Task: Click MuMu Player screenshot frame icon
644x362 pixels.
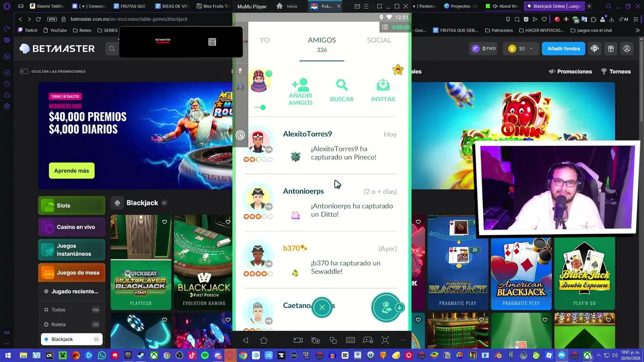Action: click(385, 340)
